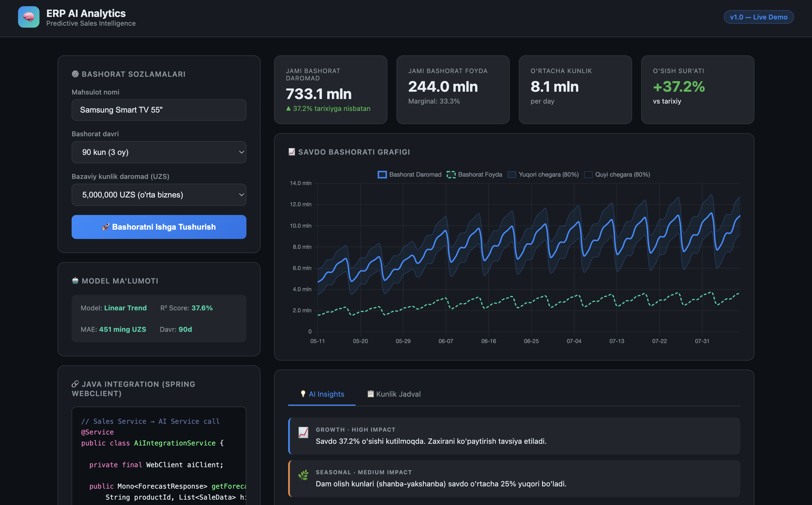The image size is (812, 505).
Task: Click the ERP AI Analytics title
Action: tap(86, 13)
